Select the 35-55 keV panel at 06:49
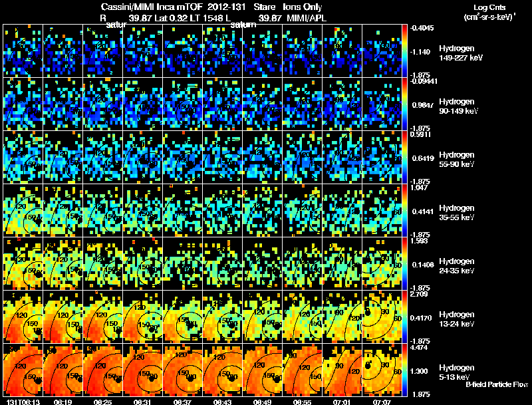The image size is (532, 405). coord(262,211)
